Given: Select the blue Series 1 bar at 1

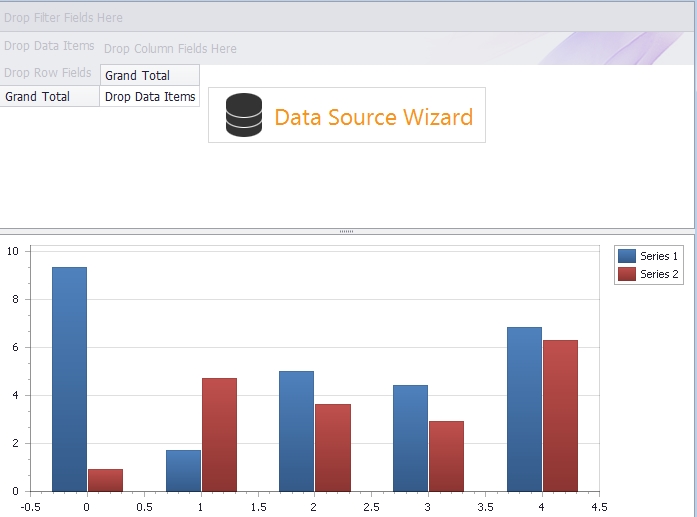Looking at the screenshot, I should click(x=183, y=471).
